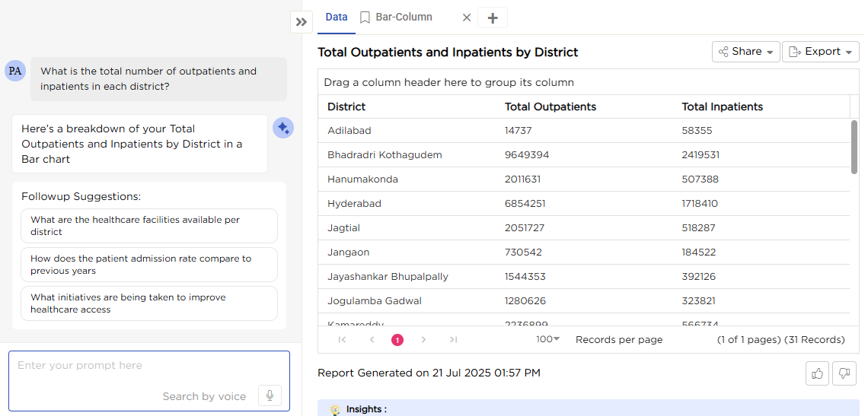Viewport: 868px width, 416px height.
Task: Sort by Total Outpatients column header
Action: pos(550,106)
